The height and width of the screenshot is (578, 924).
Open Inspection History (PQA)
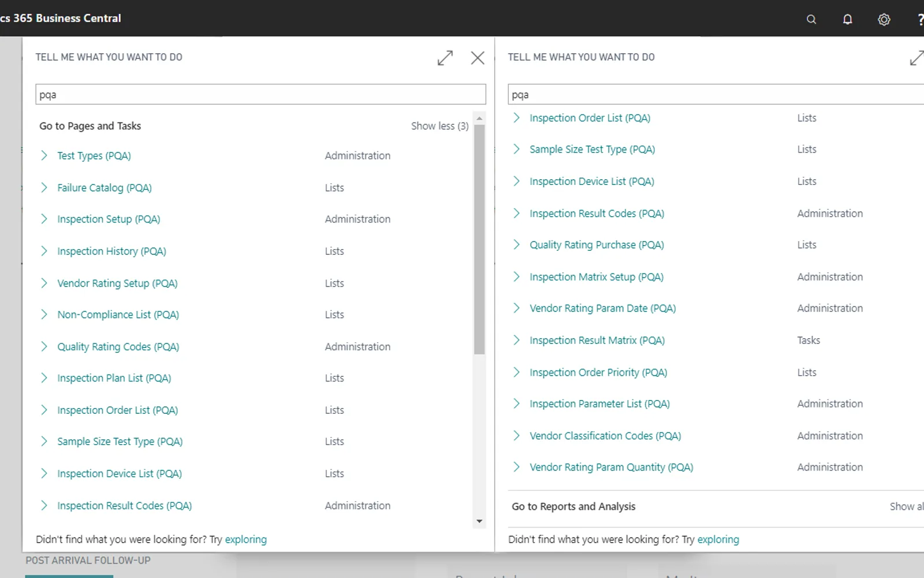tap(111, 251)
